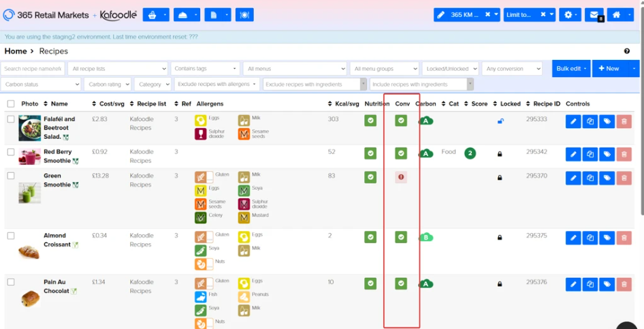This screenshot has width=644, height=329.
Task: Duplicate the Red Berry Smoothie recipe
Action: 590,155
